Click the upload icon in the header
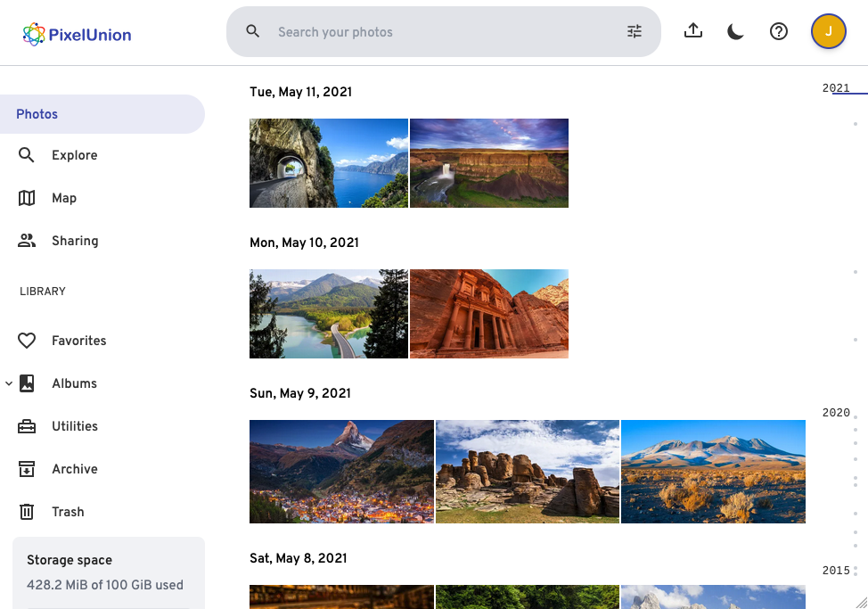868x609 pixels. coord(693,31)
